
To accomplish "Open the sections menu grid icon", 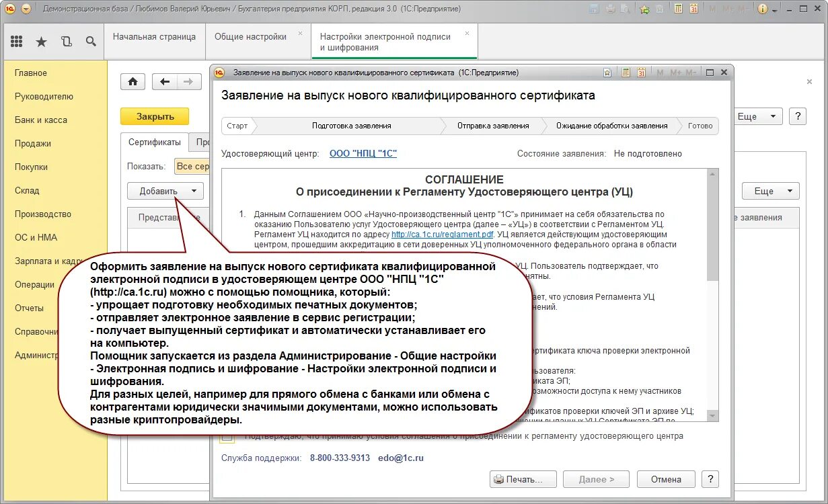I will click(17, 42).
